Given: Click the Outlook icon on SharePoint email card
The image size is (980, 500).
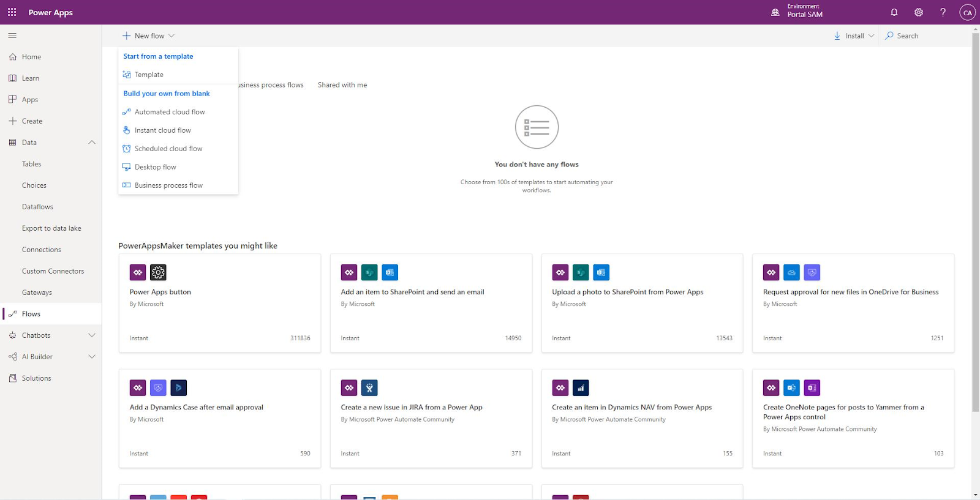Looking at the screenshot, I should (x=390, y=272).
